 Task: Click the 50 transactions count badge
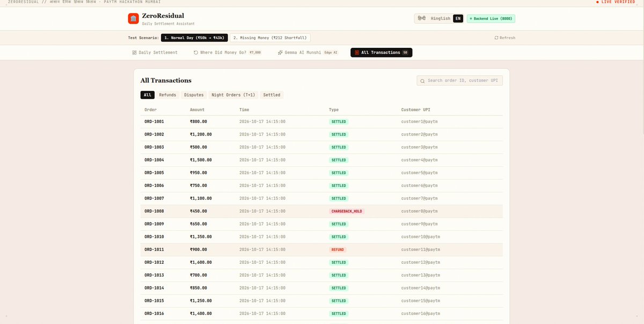(x=405, y=53)
